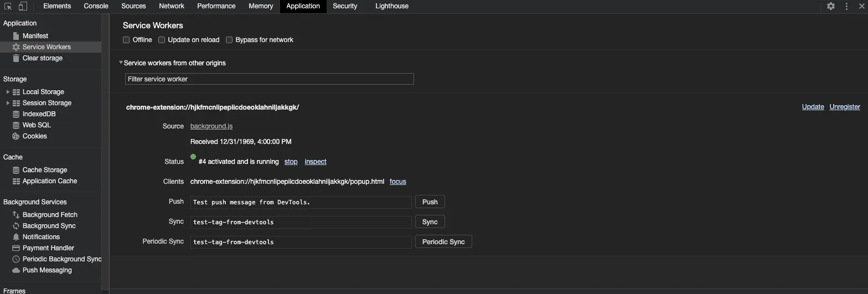The image size is (868, 294).
Task: Open the DevTools three-dot menu
Action: pyautogui.click(x=846, y=6)
